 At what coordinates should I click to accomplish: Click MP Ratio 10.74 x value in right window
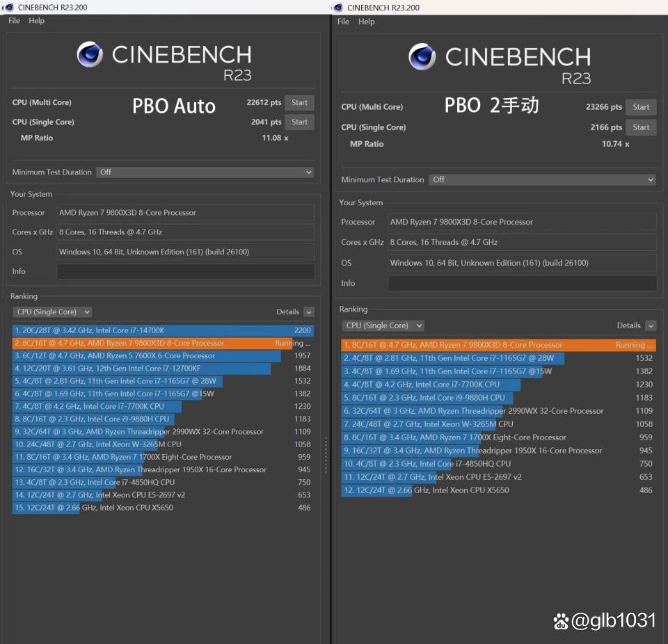(616, 144)
